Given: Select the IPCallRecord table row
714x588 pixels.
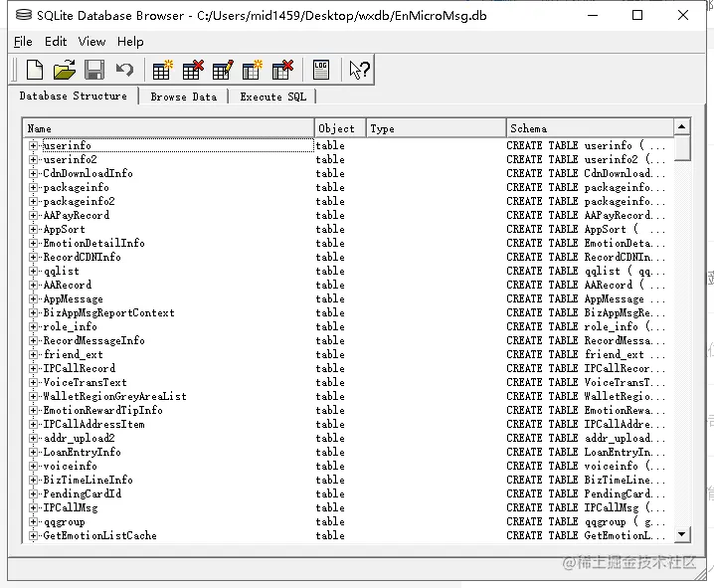Looking at the screenshot, I should (x=348, y=368).
